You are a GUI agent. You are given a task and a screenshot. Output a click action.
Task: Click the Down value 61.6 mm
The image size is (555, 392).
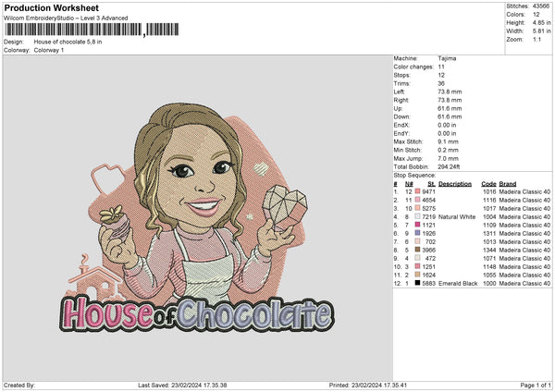pos(450,116)
